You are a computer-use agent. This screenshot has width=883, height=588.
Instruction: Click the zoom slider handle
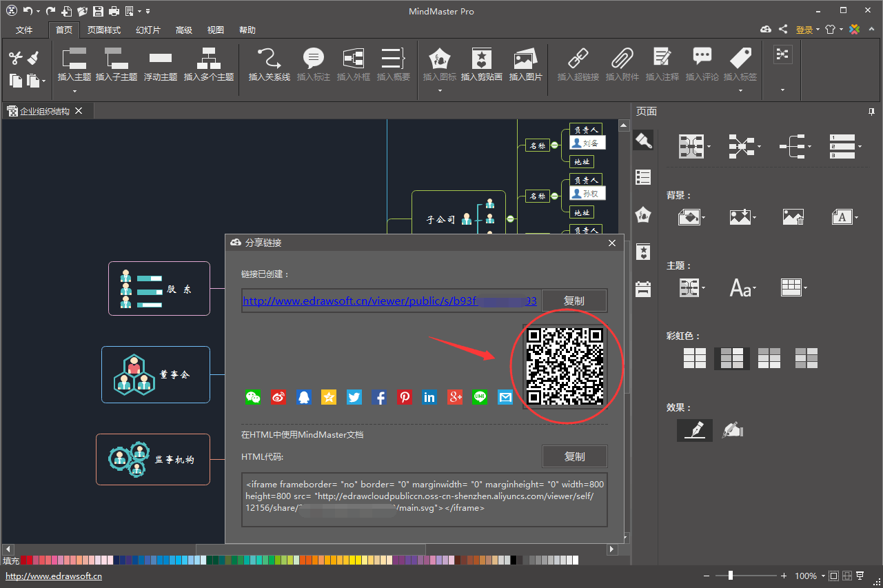click(x=730, y=576)
